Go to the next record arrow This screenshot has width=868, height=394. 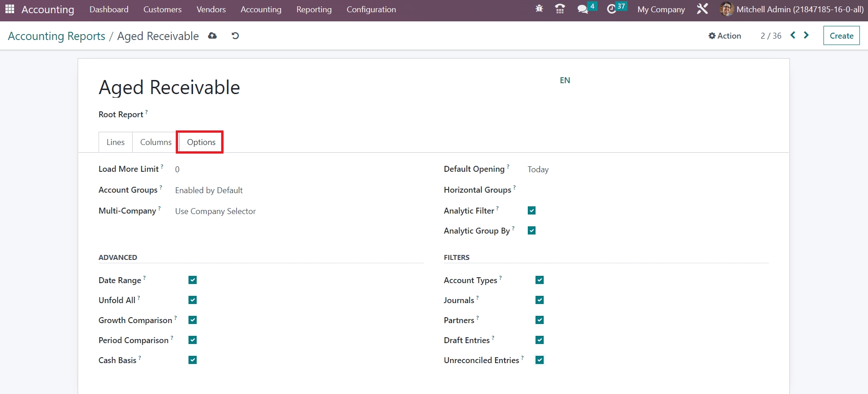[806, 35]
